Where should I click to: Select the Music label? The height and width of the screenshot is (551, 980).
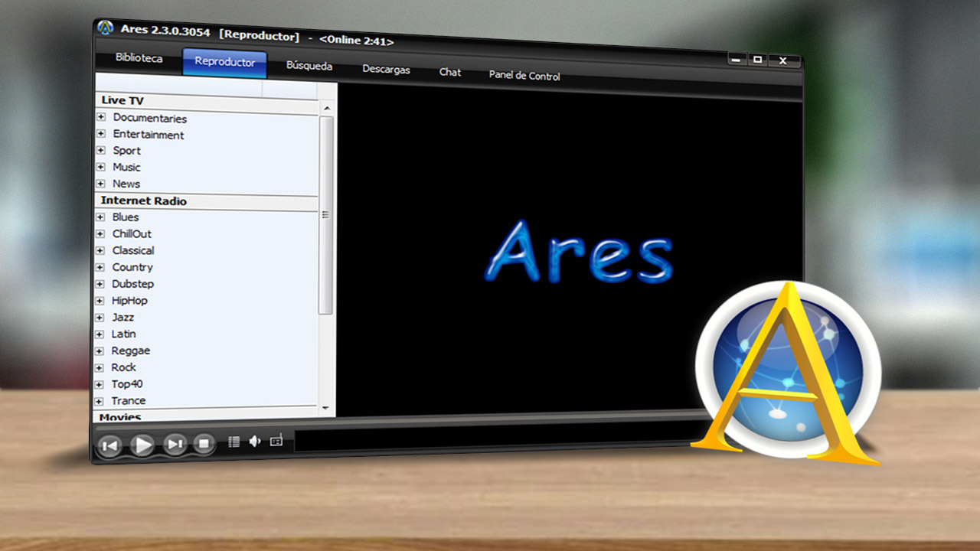(127, 167)
